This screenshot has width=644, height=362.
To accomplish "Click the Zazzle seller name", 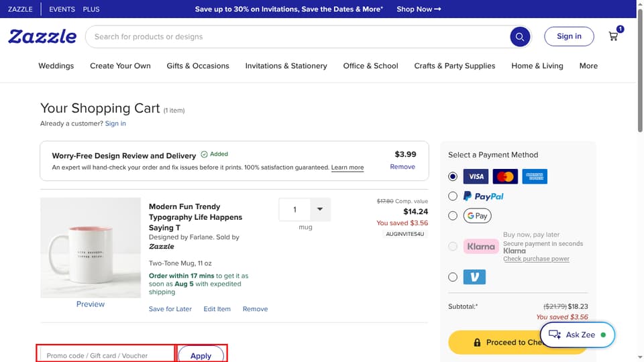I will 162,247.
